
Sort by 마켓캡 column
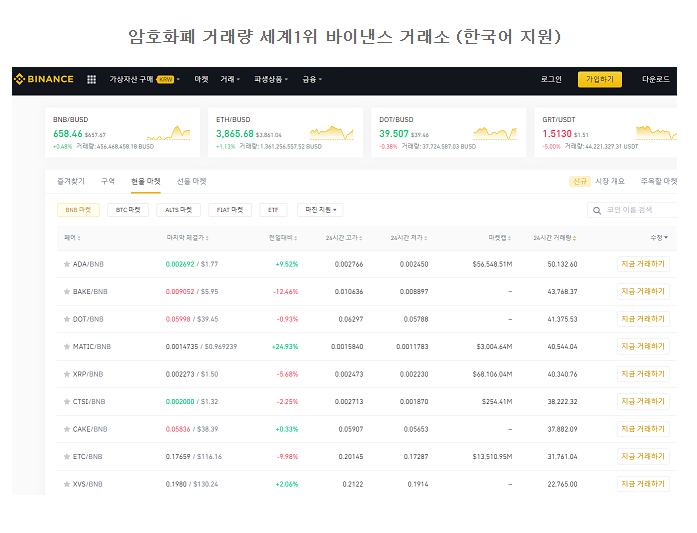tap(499, 238)
